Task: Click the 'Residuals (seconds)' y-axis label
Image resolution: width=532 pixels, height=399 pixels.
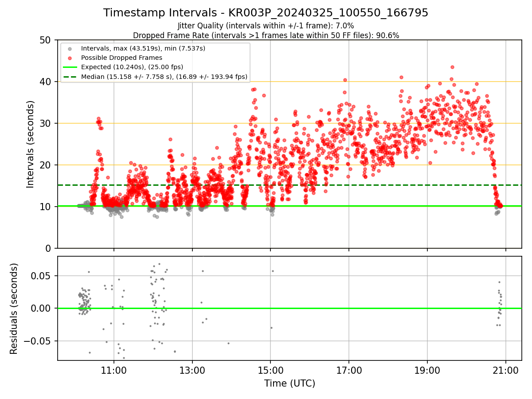Action: 14,309
